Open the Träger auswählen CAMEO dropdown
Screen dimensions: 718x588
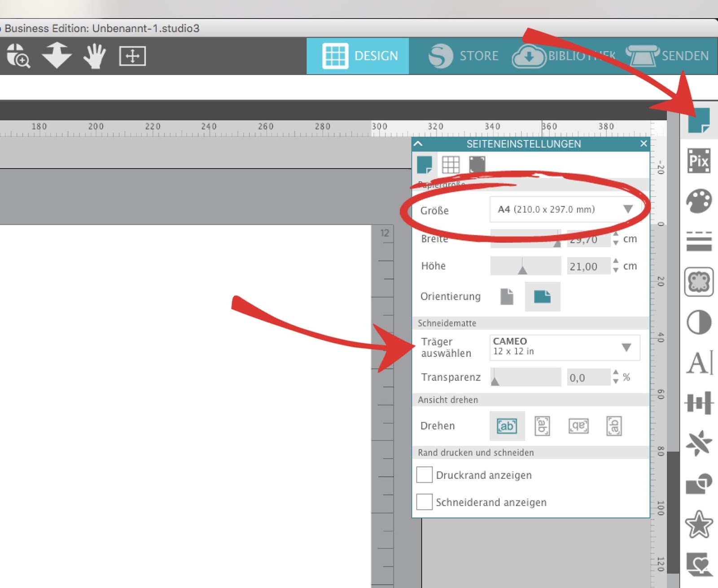click(x=565, y=347)
